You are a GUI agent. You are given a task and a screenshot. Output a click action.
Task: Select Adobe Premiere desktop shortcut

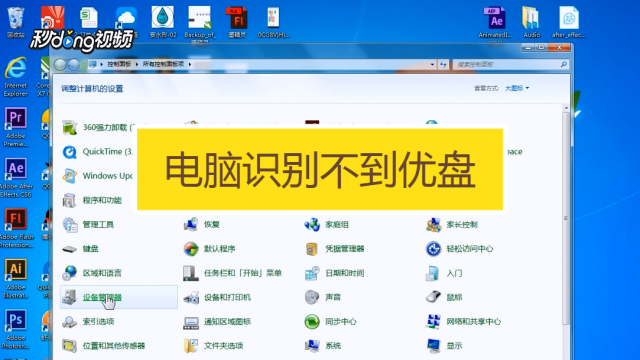click(x=16, y=127)
